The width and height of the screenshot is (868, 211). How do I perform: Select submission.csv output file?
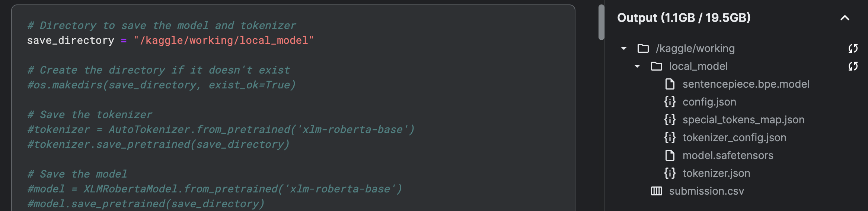706,191
